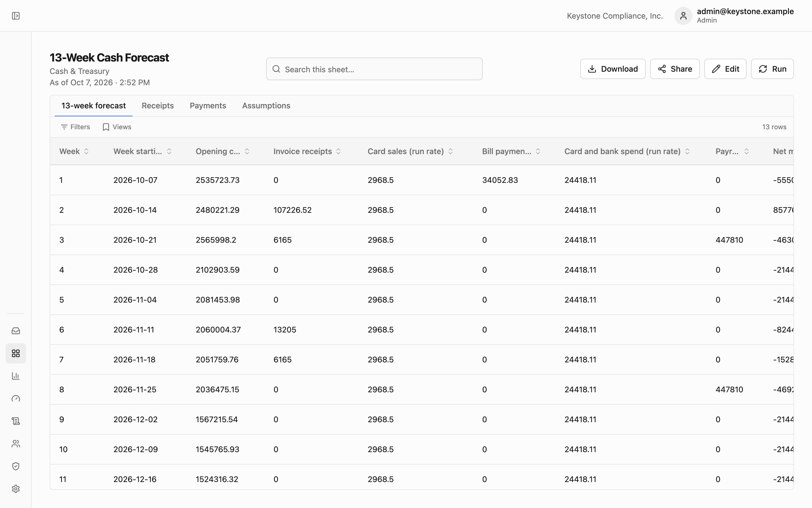Select opening cash value 2102903.59
Viewport: 812px width, 508px height.
click(217, 270)
